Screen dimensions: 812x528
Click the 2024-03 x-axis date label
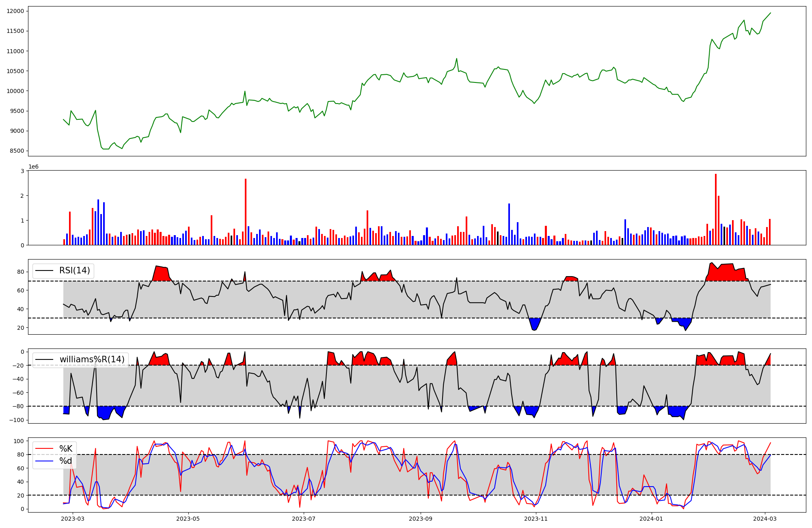click(x=765, y=519)
